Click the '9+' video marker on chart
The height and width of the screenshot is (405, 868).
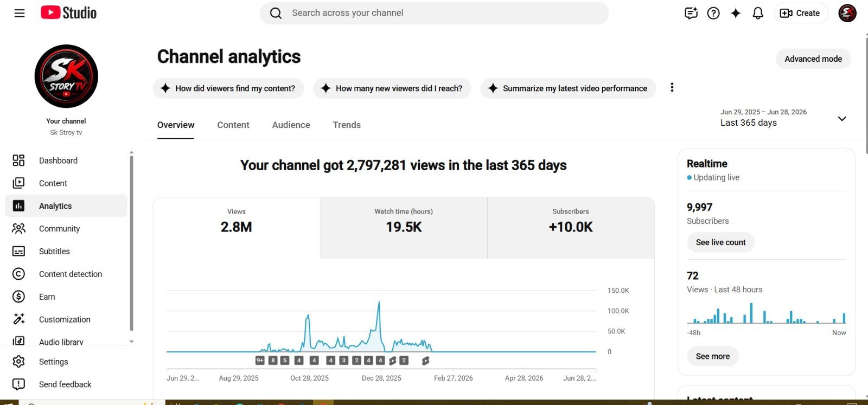coord(260,361)
